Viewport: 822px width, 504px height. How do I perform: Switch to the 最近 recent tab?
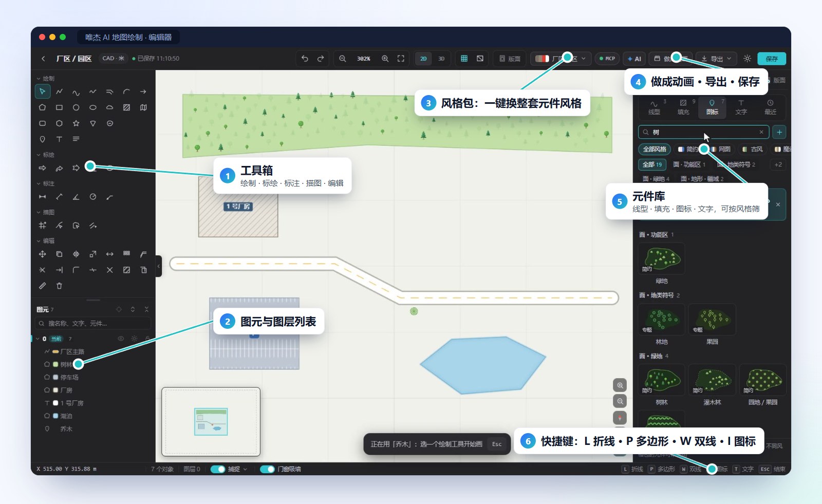(x=770, y=107)
